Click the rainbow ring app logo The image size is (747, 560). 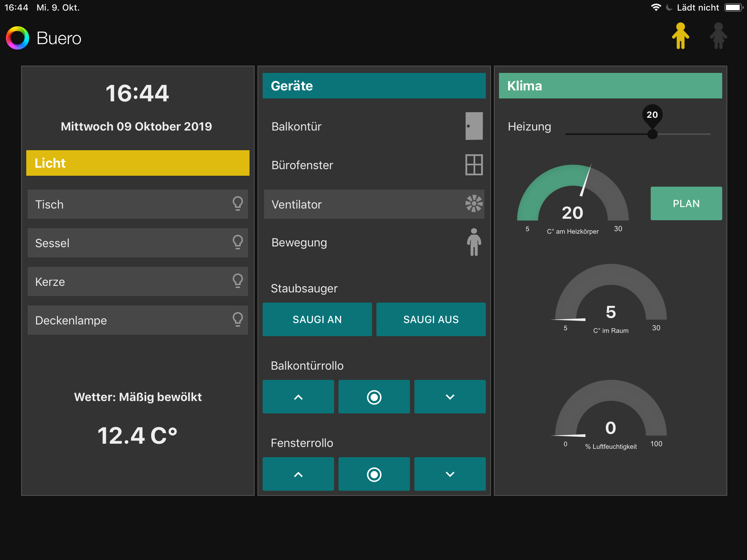[x=18, y=38]
